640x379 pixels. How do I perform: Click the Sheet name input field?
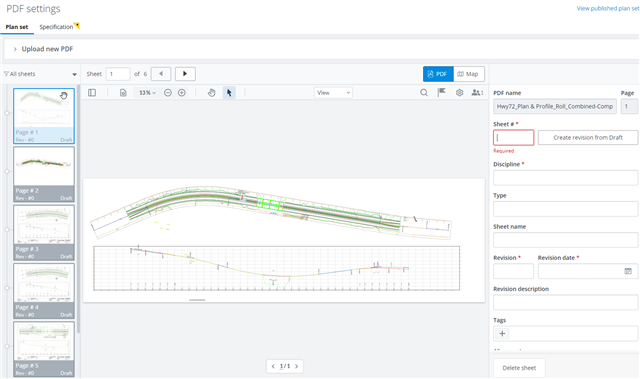click(565, 240)
